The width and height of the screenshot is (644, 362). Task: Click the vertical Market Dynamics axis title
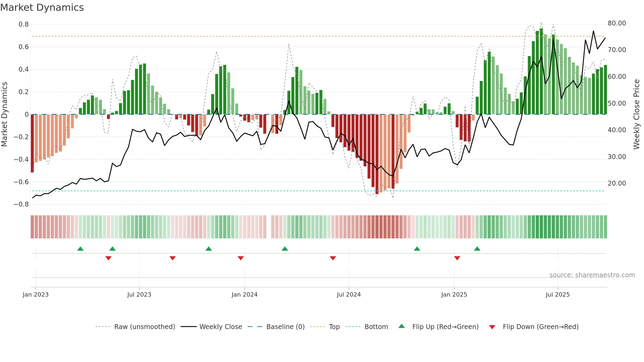4,114
